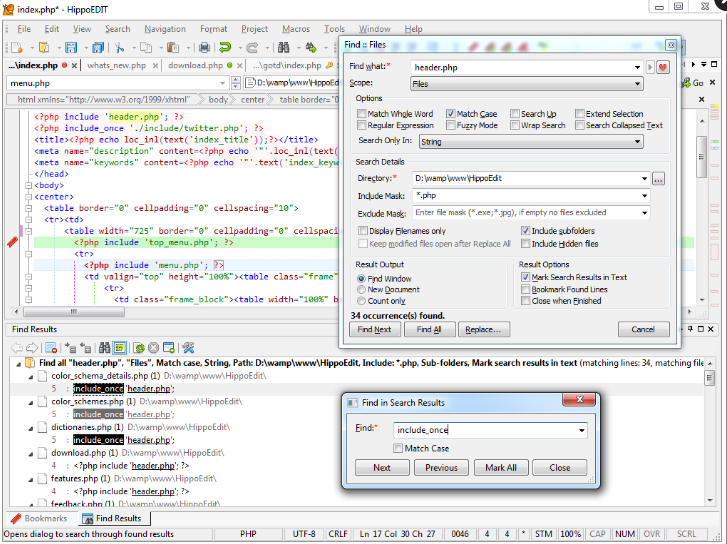Open the Include Mask dropdown

[x=644, y=196]
